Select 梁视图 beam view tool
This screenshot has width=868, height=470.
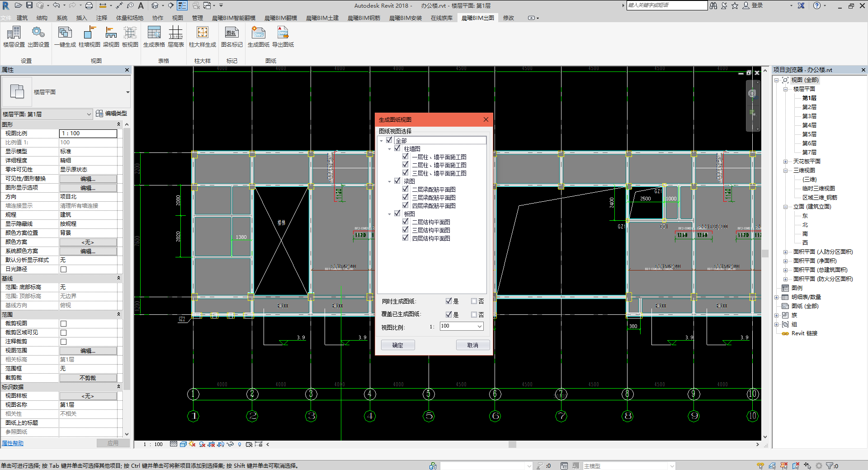tap(111, 37)
